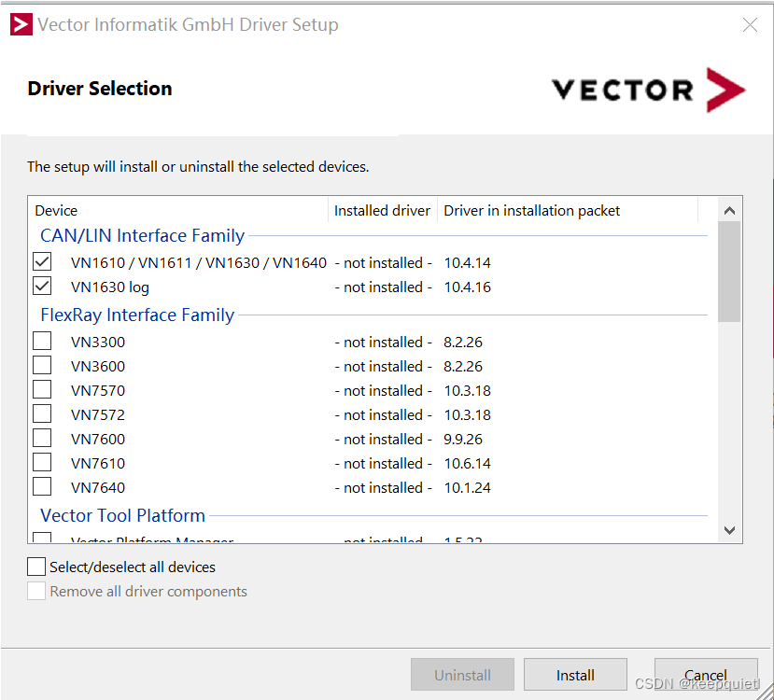Click the Install button

tap(575, 675)
